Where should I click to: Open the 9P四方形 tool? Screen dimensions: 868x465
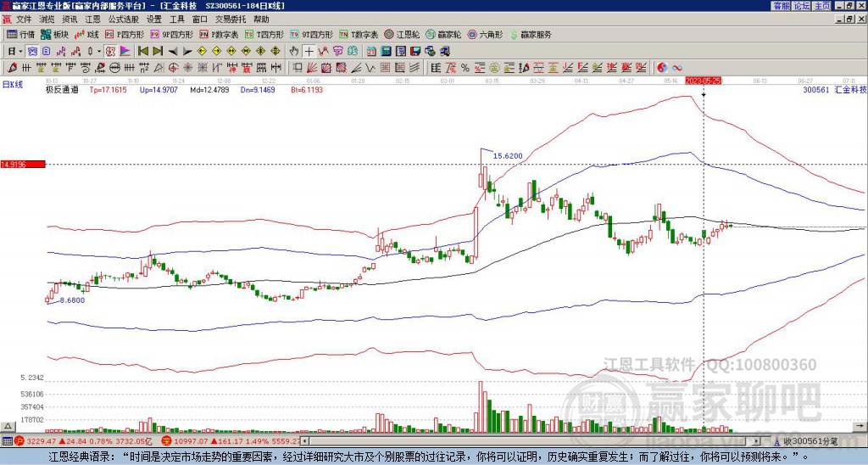pos(172,34)
